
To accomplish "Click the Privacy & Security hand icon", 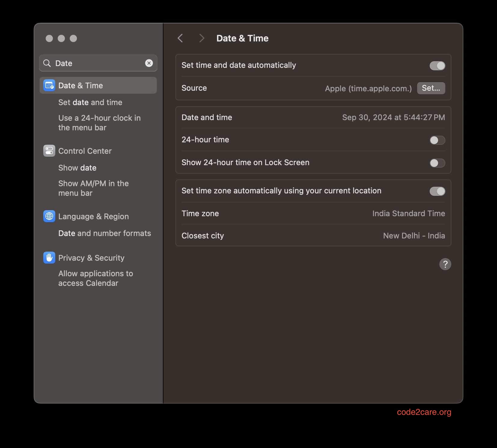I will click(49, 258).
